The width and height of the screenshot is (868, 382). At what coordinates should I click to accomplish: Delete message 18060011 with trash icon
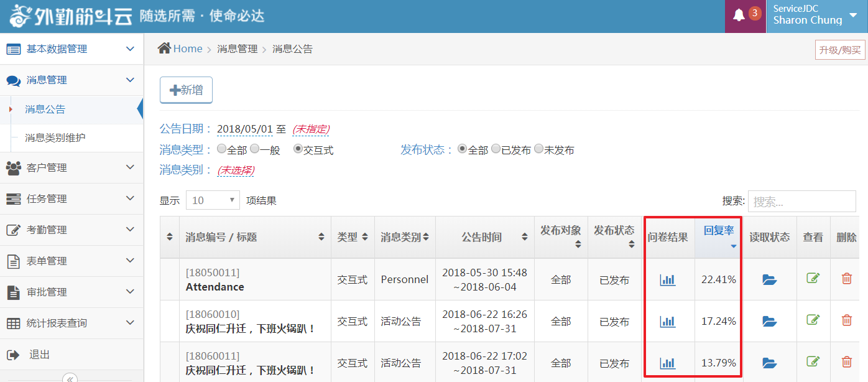(x=847, y=361)
